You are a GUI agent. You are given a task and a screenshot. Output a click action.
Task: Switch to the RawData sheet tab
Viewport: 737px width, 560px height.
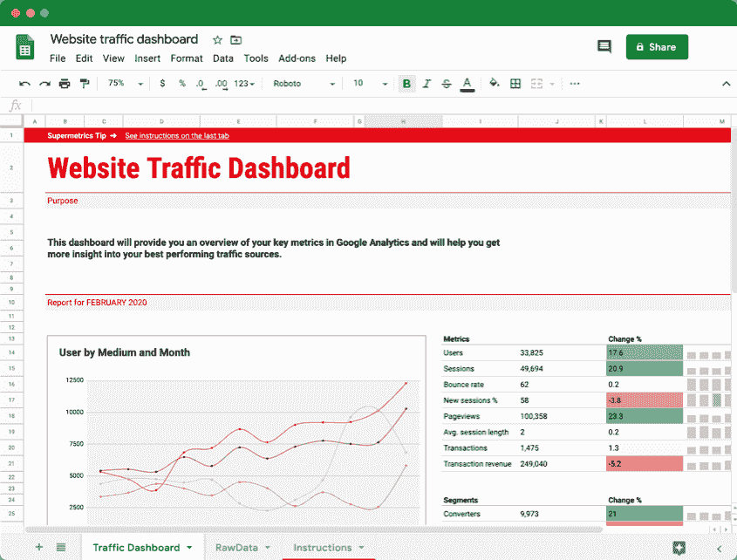click(236, 547)
